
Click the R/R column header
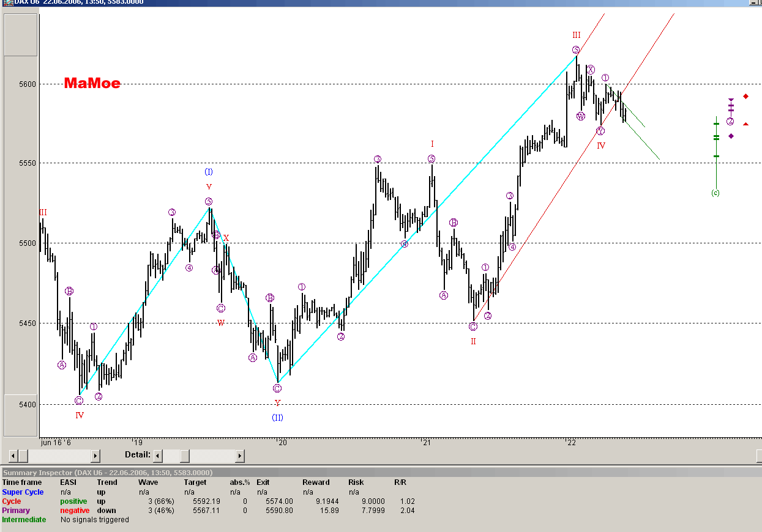pyautogui.click(x=400, y=482)
